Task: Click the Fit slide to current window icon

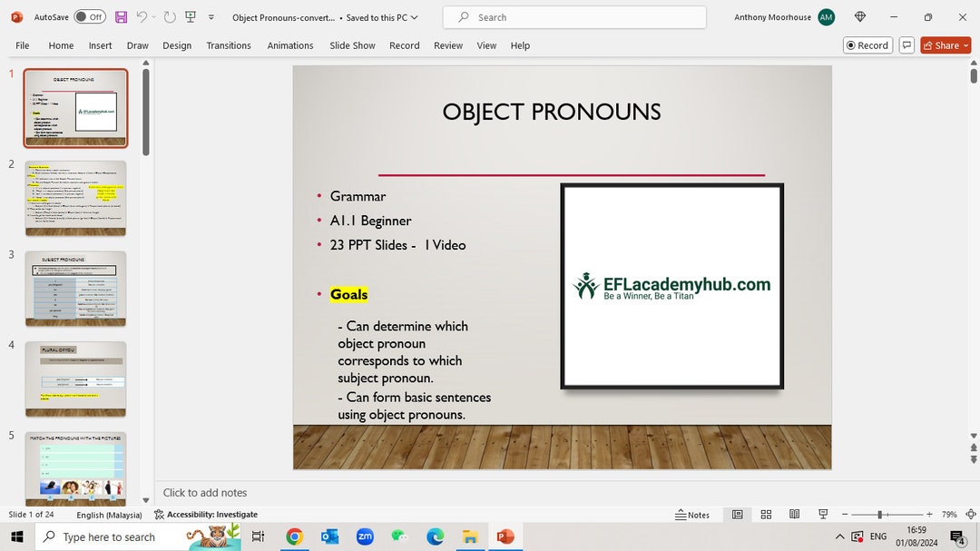Action: [970, 514]
